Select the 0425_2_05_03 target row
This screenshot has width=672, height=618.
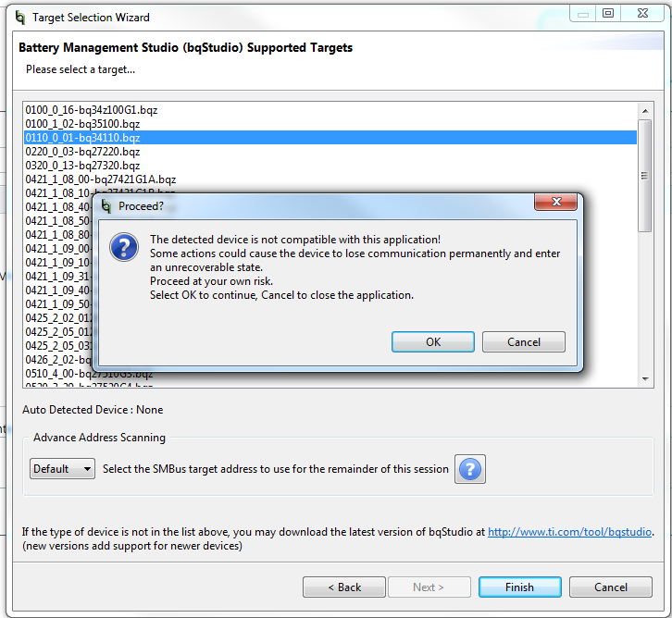tap(58, 346)
